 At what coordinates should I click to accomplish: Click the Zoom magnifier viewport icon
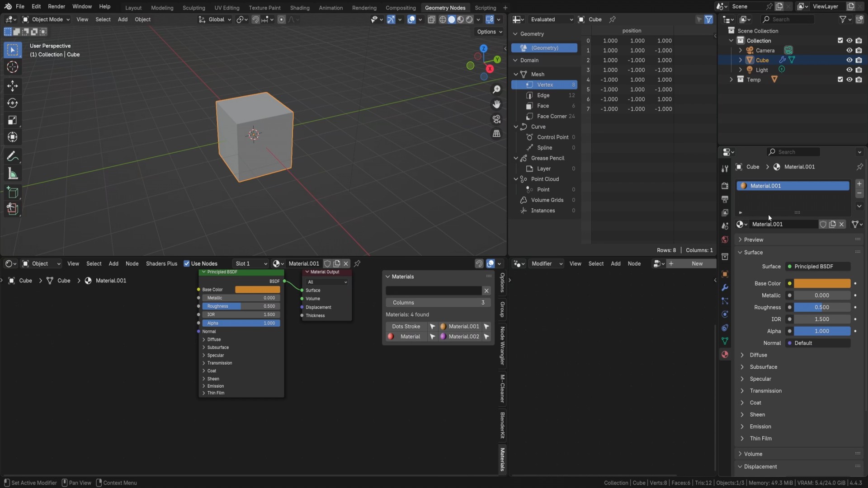click(x=496, y=89)
